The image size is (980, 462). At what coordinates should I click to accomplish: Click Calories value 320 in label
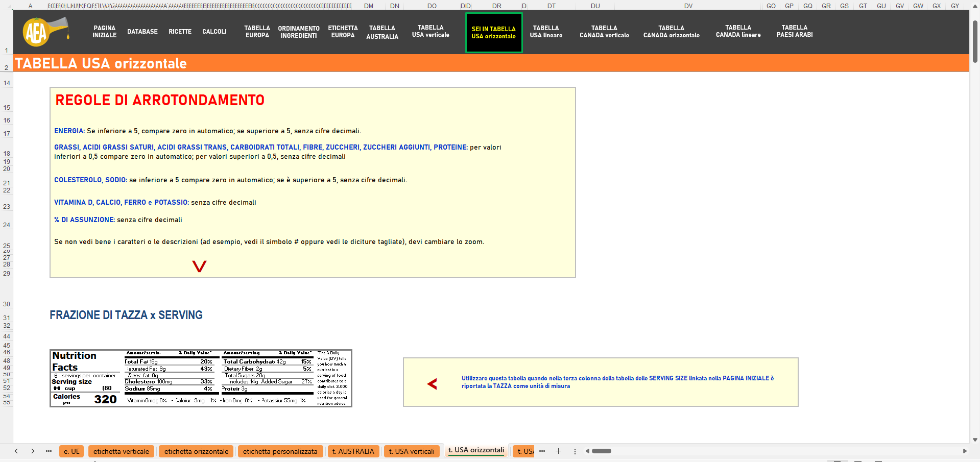tap(106, 399)
